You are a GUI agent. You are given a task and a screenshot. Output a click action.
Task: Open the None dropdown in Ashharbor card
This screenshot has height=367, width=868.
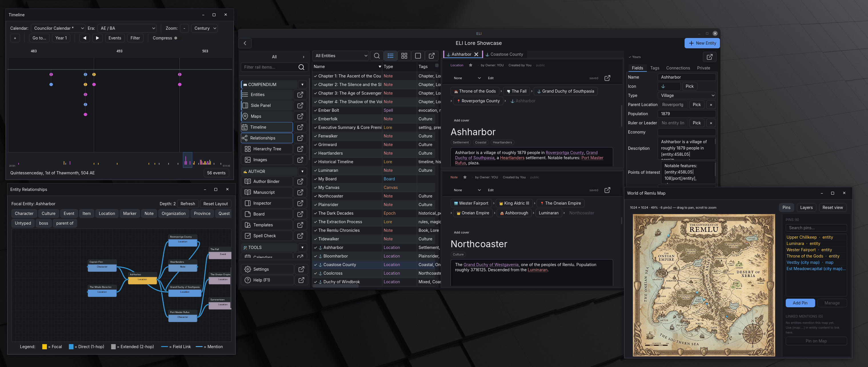[x=467, y=78]
